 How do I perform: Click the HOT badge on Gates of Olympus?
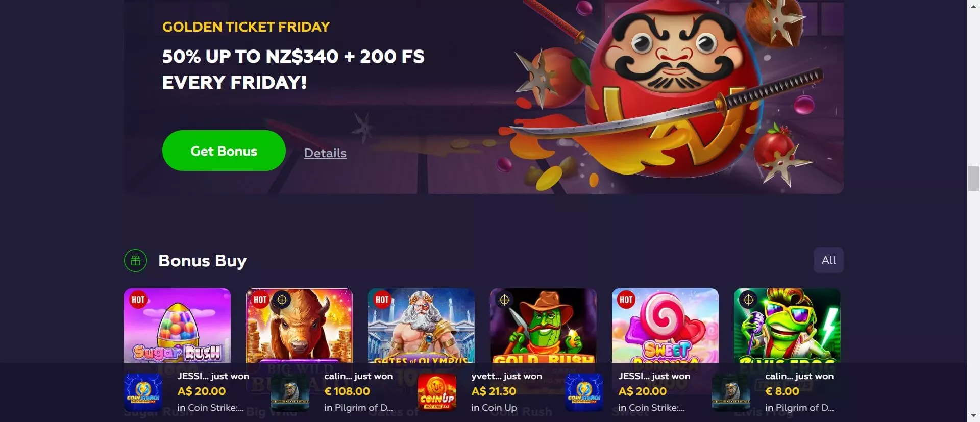click(x=382, y=300)
